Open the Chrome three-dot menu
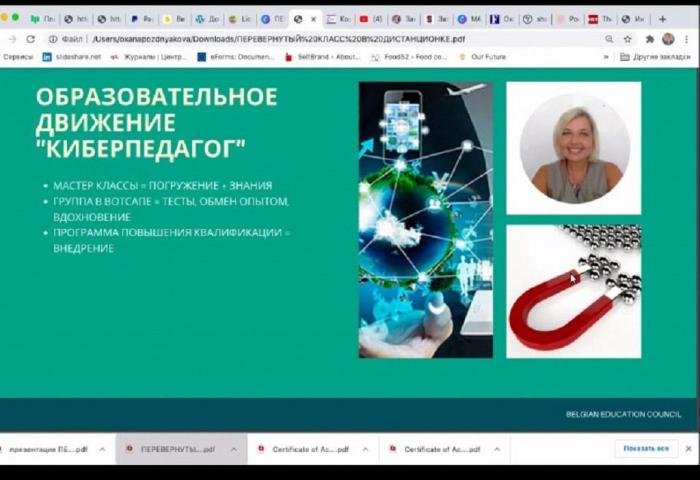 pos(686,39)
